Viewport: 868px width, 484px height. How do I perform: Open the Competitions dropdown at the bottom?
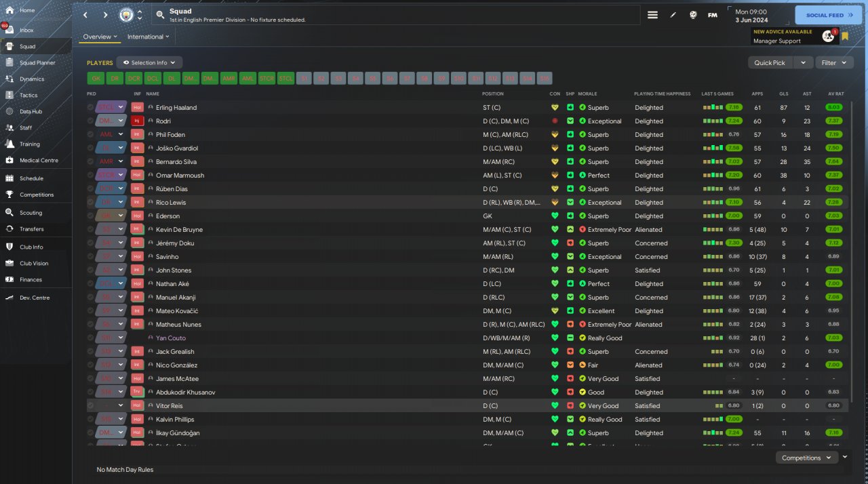(x=806, y=458)
